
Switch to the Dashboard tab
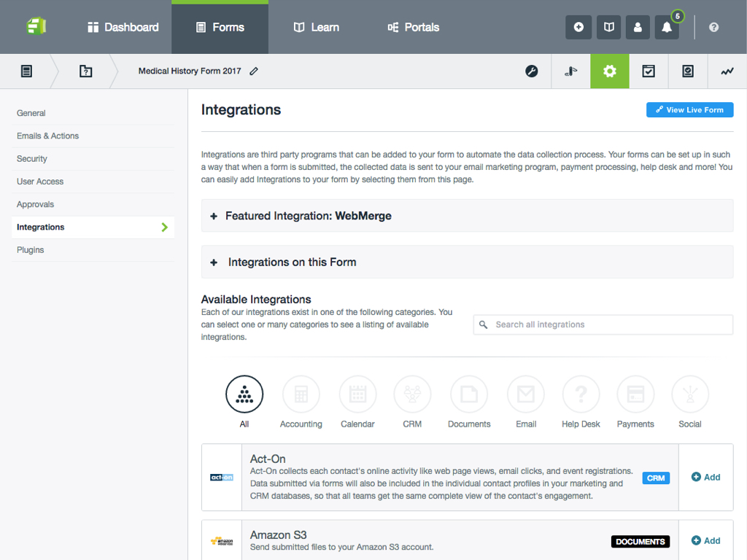pyautogui.click(x=123, y=27)
